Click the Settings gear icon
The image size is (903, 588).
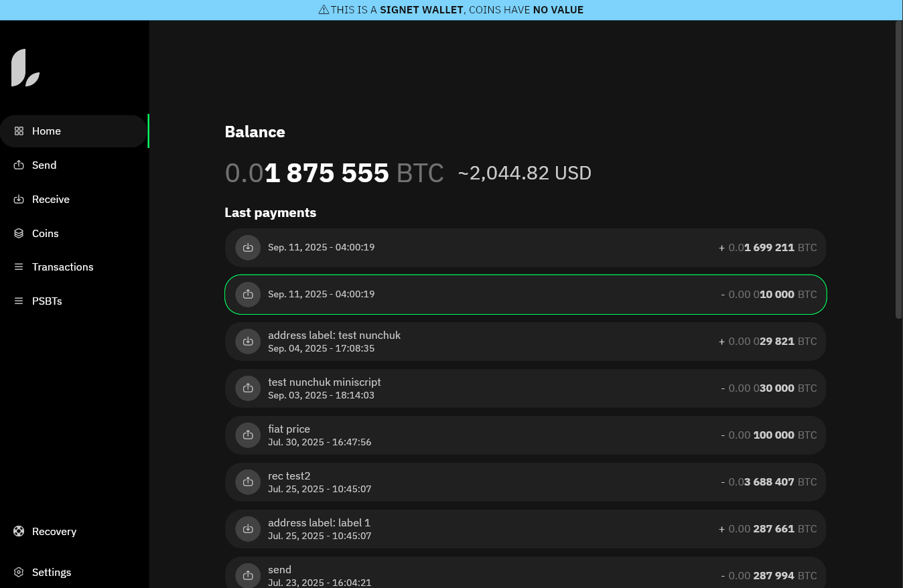click(x=19, y=573)
